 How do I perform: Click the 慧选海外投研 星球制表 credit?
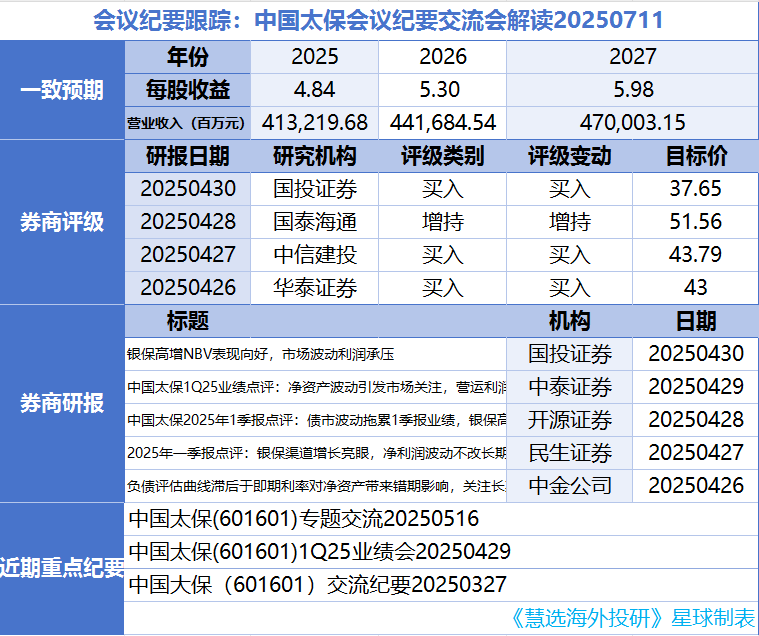click(x=632, y=618)
